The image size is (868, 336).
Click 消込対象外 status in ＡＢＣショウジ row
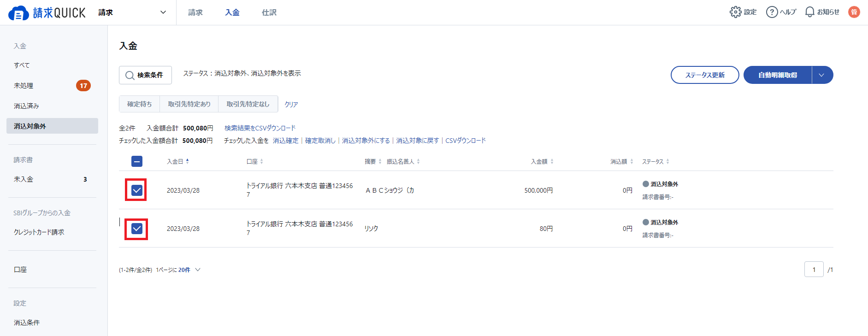pyautogui.click(x=661, y=184)
